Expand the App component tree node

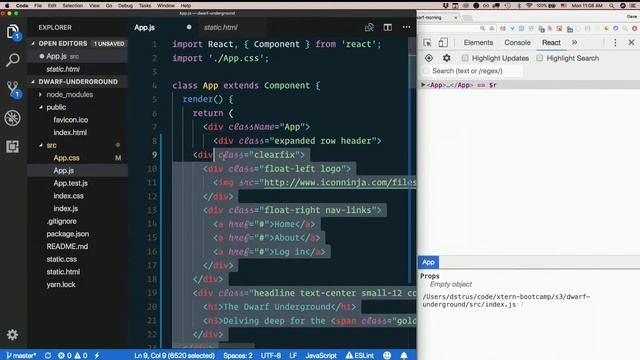tap(423, 84)
